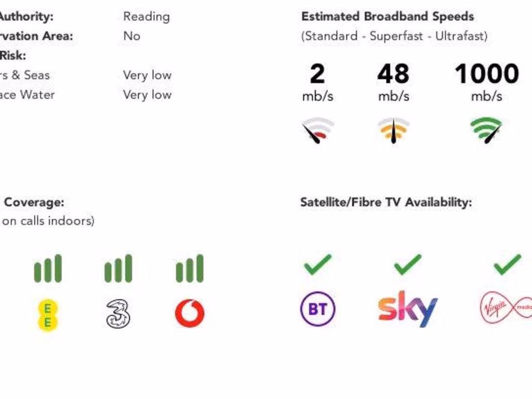
Task: Click the Satellite/Fibre TV Availability heading
Action: coord(386,202)
